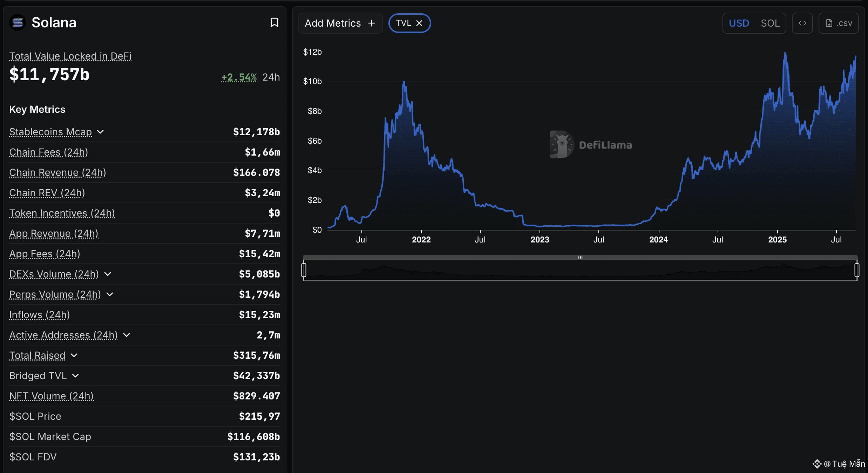Switch chart denomination to SOL
868x473 pixels.
coord(770,23)
